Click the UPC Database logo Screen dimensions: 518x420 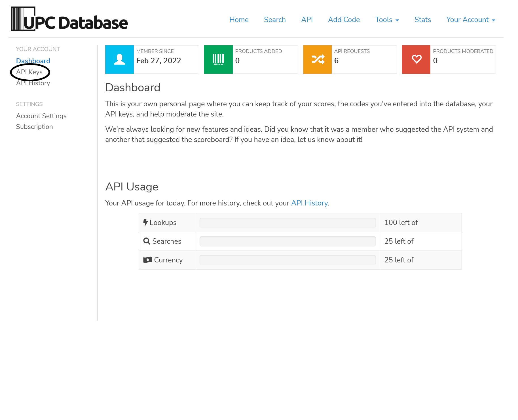coord(69,19)
